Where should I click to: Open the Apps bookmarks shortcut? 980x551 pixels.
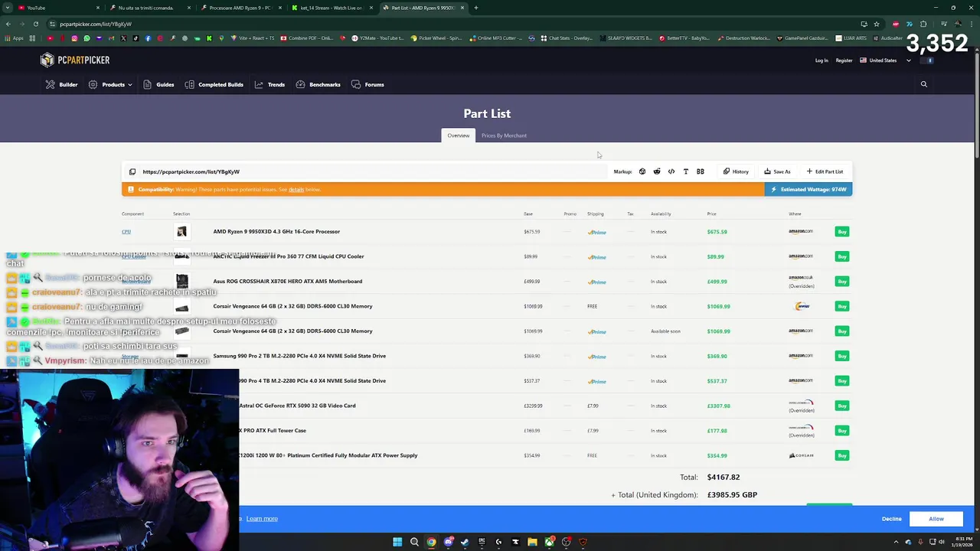tap(15, 38)
